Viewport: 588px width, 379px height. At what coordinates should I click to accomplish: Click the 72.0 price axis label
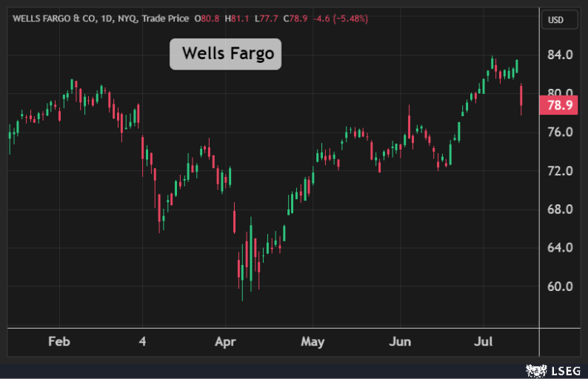[x=559, y=171]
